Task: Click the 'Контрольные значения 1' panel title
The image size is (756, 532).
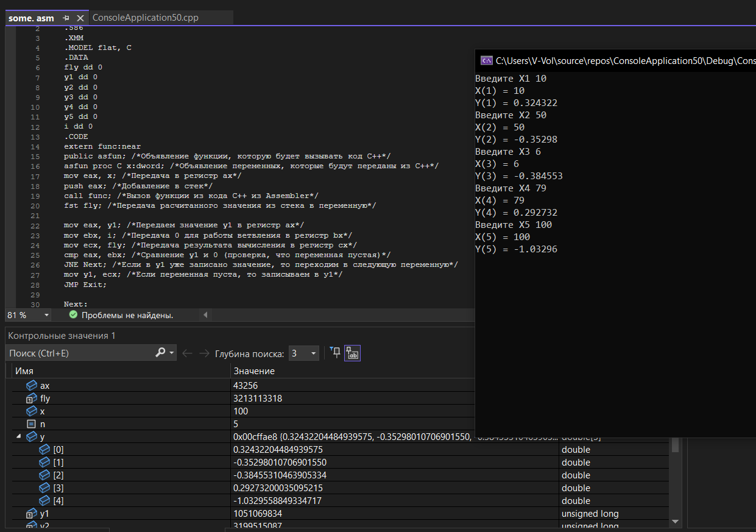Action: (x=62, y=336)
